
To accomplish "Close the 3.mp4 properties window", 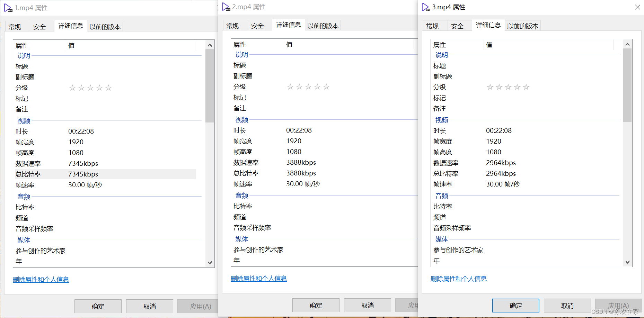I will pos(637,7).
